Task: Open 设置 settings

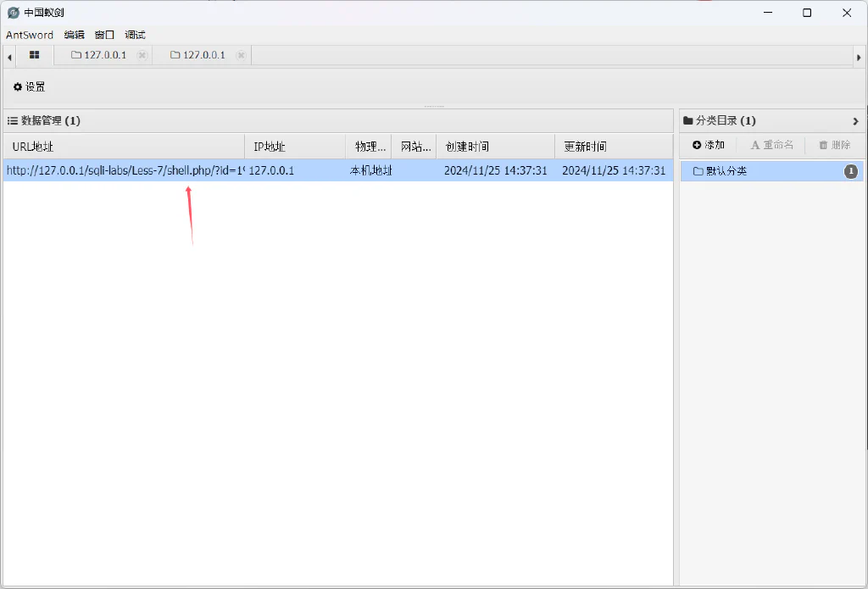Action: pyautogui.click(x=30, y=87)
